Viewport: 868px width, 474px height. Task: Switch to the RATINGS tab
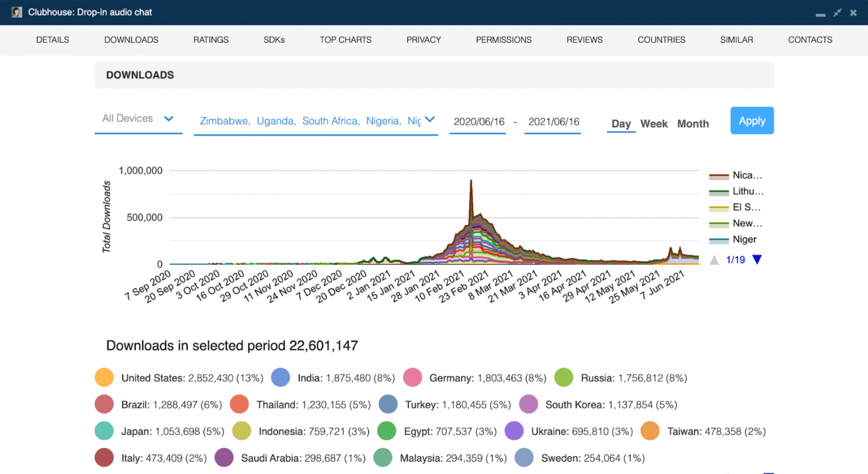coord(211,40)
